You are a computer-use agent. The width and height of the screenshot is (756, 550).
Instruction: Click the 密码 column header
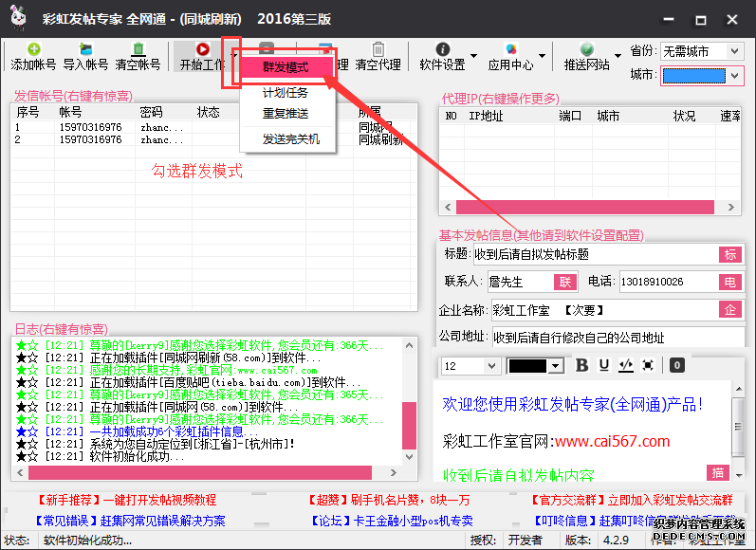[152, 112]
